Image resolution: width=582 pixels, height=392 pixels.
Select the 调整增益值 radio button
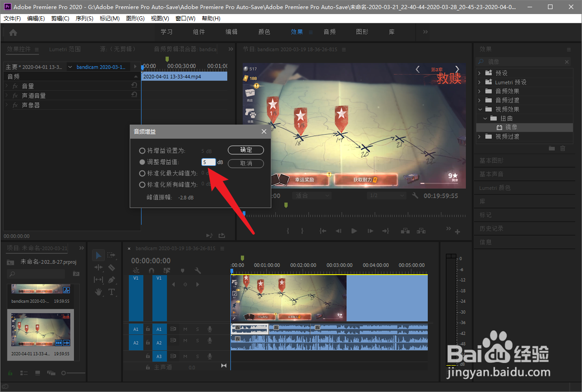point(142,162)
